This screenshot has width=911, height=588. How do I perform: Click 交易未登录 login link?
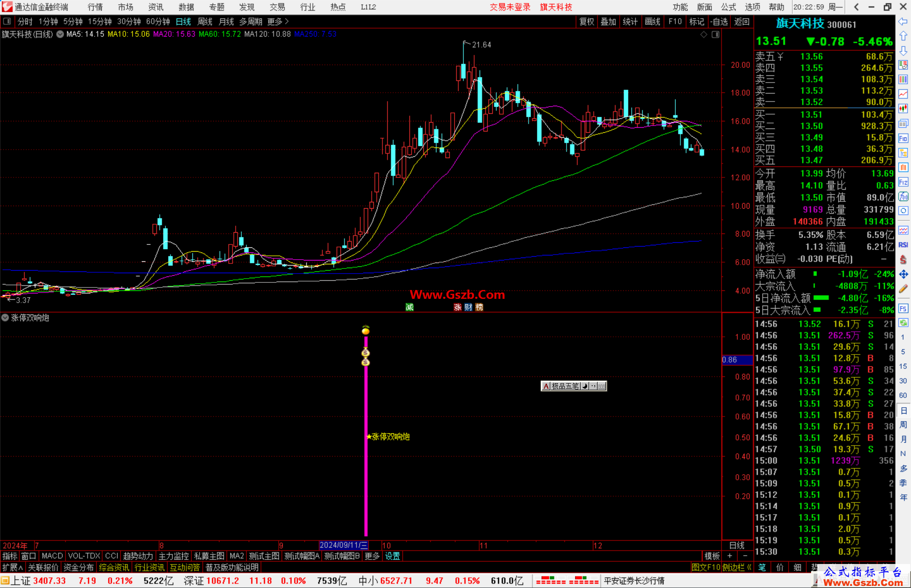coord(510,7)
